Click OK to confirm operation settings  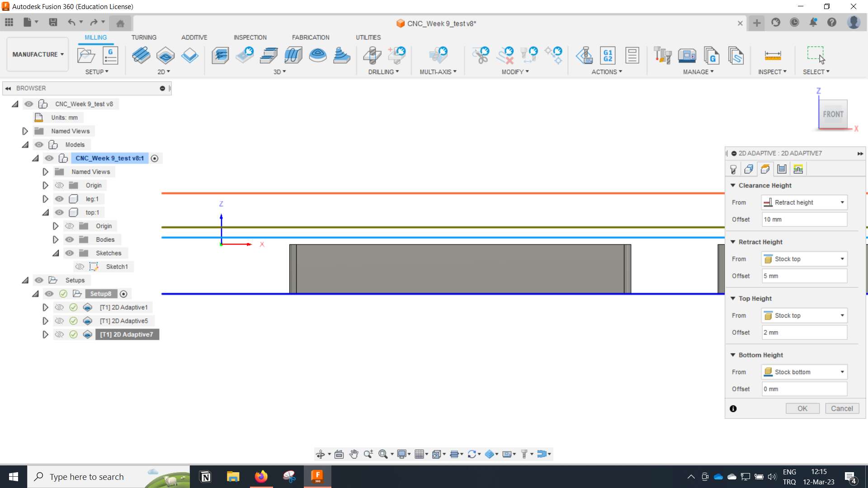802,408
